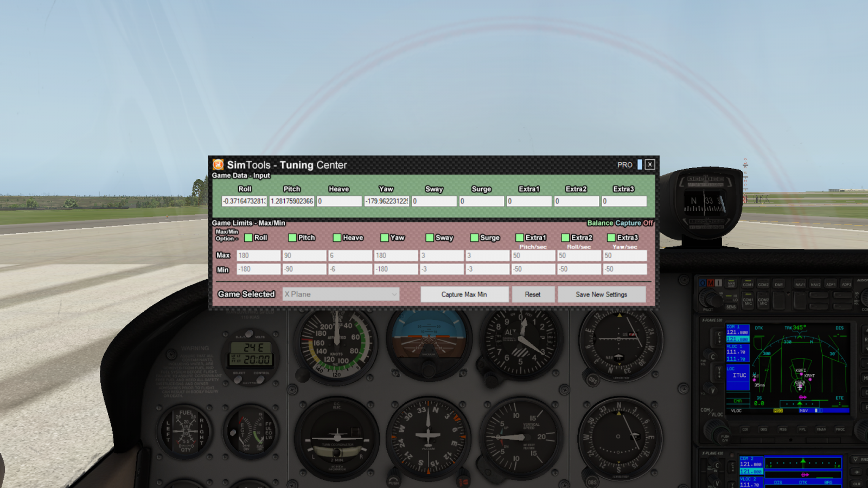Image resolution: width=868 pixels, height=488 pixels.
Task: Click the vertical speed indicator gauge
Action: [520, 437]
